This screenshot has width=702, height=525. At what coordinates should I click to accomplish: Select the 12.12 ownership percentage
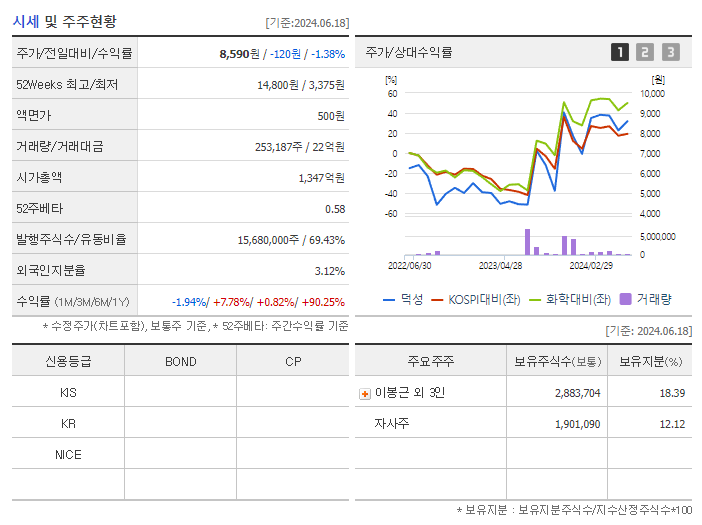click(x=672, y=424)
